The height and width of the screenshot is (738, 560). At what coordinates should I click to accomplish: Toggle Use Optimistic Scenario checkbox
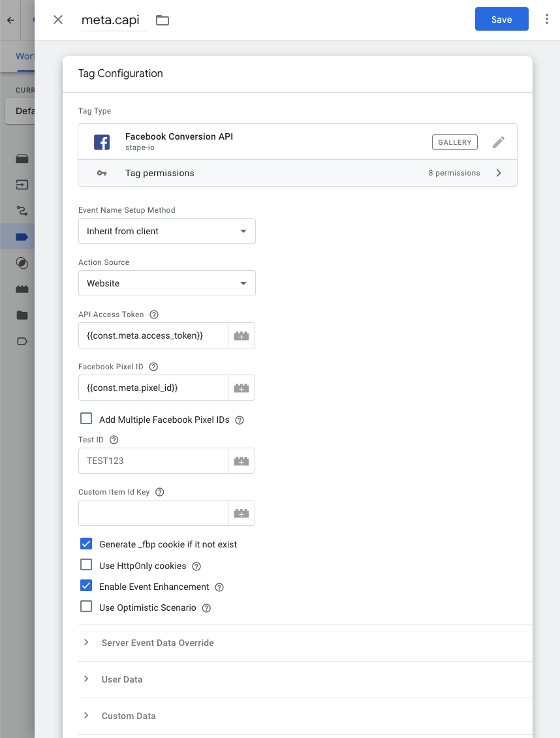click(x=86, y=607)
